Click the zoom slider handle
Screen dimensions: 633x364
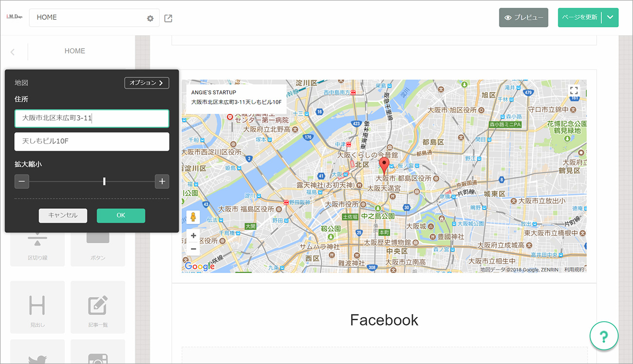[x=104, y=182]
